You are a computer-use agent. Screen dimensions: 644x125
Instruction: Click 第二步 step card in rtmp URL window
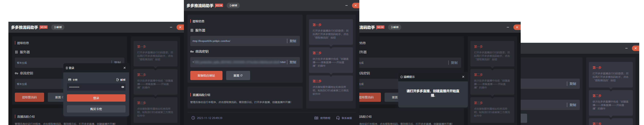(331, 60)
